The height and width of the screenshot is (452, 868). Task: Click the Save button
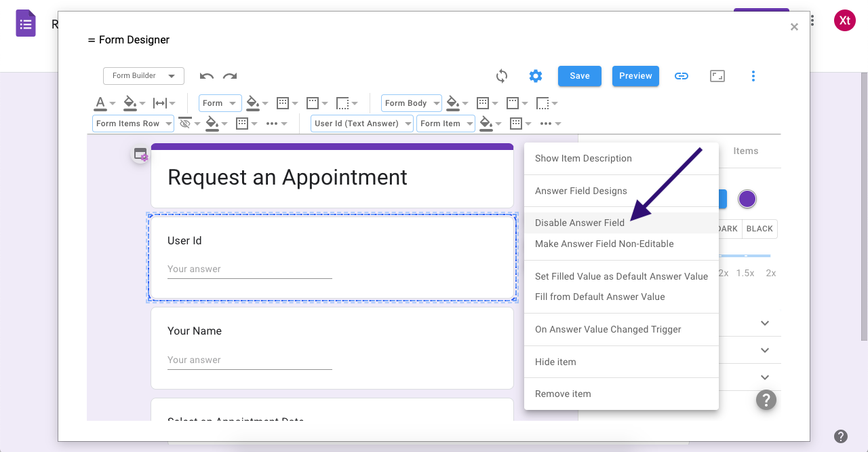[x=580, y=76]
